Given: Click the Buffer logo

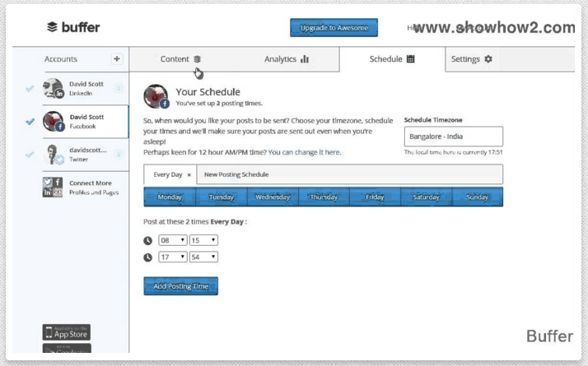Looking at the screenshot, I should coord(73,27).
